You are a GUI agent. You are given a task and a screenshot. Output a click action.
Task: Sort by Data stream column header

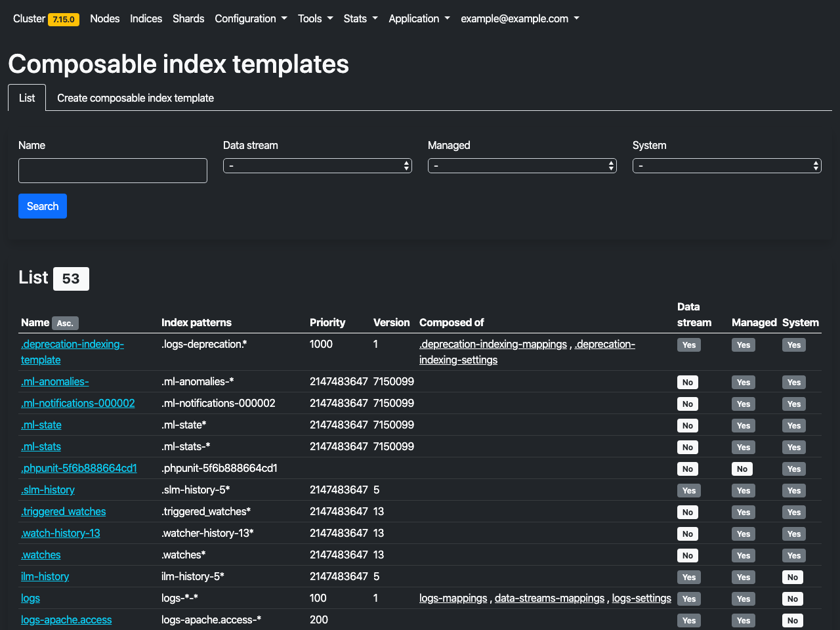coord(694,314)
